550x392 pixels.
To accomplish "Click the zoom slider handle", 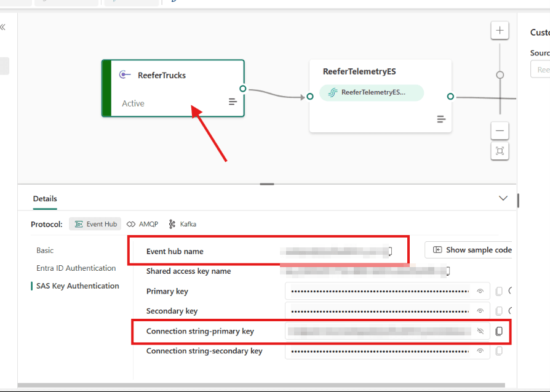I will 500,74.
